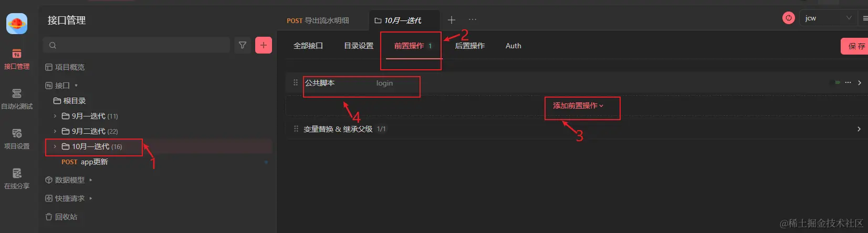868x233 pixels.
Task: Open the more options dots on 公共脚本 row
Action: (848, 83)
